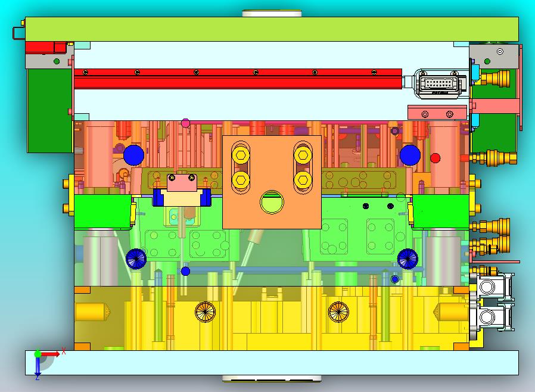This screenshot has height=392, width=535.
Task: Select the left yellow ribbed plug
Action: click(x=205, y=312)
